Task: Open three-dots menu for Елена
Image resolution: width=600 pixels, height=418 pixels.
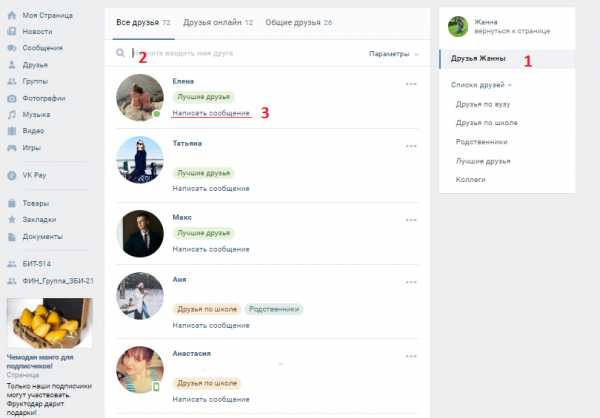Action: [411, 84]
